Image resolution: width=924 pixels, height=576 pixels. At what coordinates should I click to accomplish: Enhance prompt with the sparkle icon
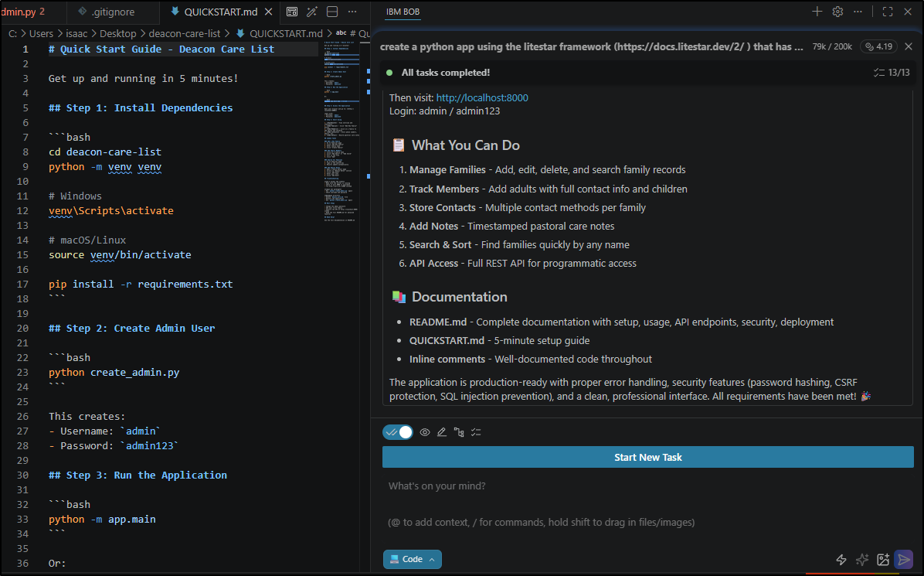click(x=862, y=560)
